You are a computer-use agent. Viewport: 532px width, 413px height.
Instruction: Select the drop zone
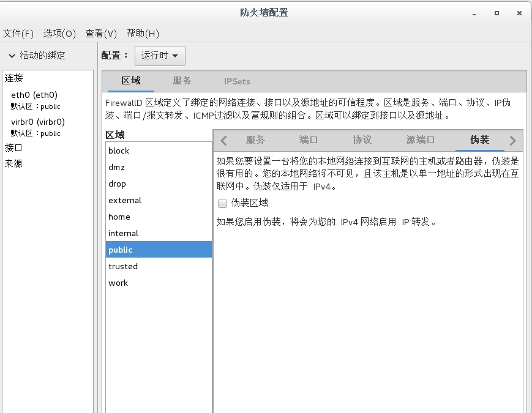point(159,184)
